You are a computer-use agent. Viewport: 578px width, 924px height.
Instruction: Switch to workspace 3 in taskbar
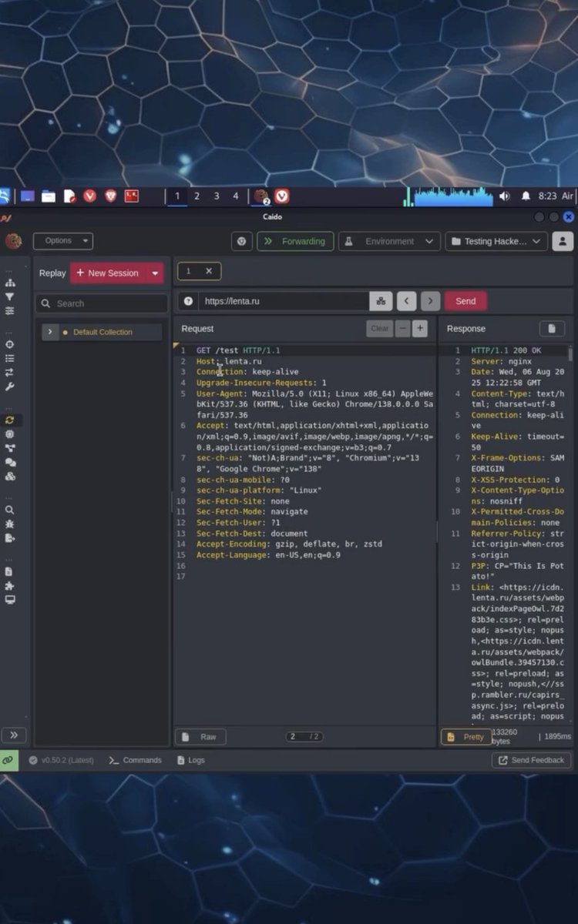[x=217, y=196]
